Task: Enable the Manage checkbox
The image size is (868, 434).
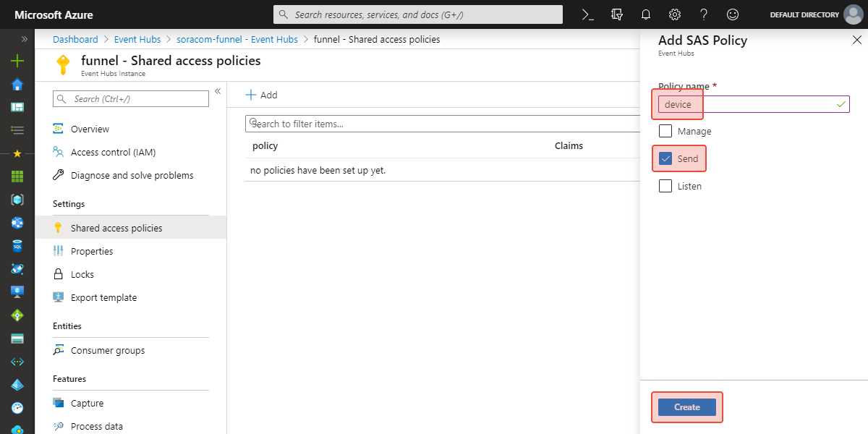Action: [x=665, y=132]
